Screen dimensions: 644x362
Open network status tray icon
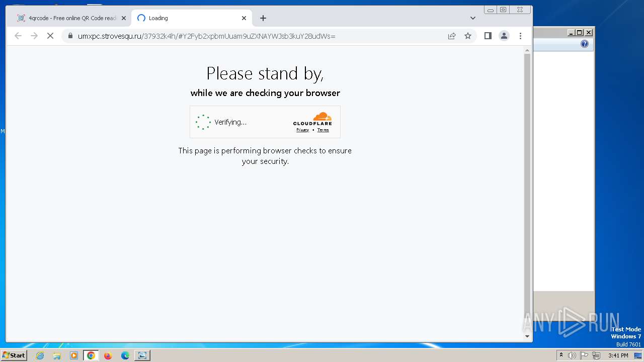(x=596, y=355)
